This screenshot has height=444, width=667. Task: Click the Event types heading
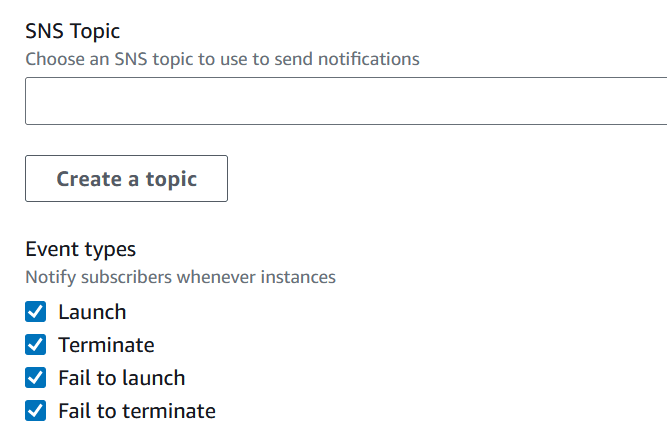(x=80, y=249)
